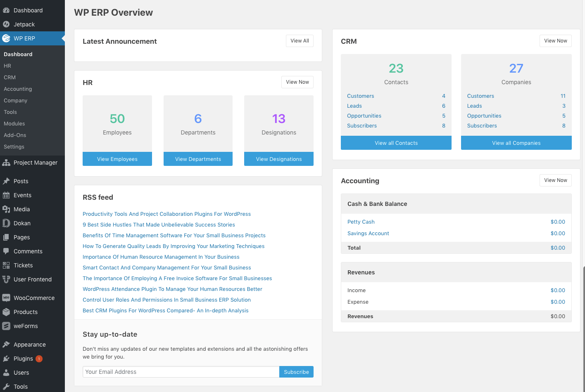Click the page vertical scrollbar
The height and width of the screenshot is (392, 585).
point(583,329)
